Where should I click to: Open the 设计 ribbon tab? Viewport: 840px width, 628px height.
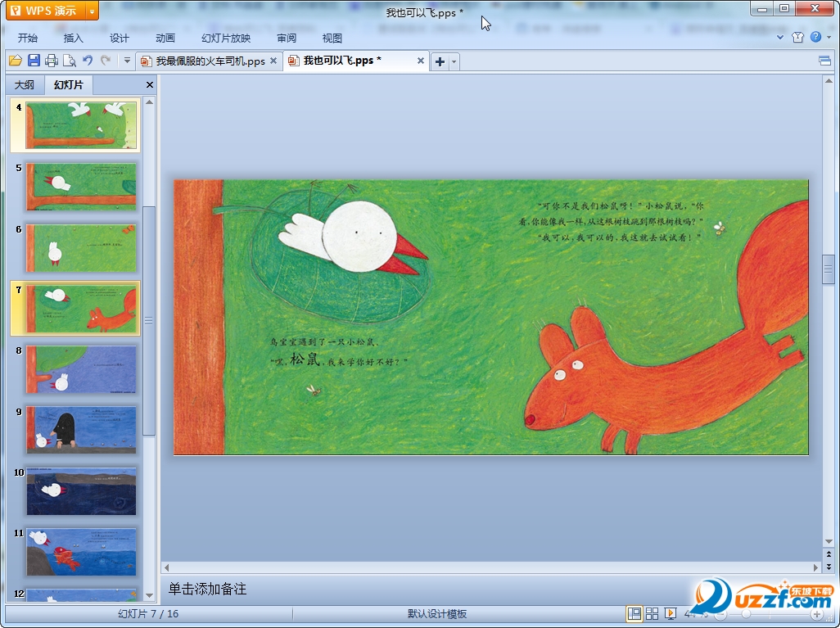120,38
